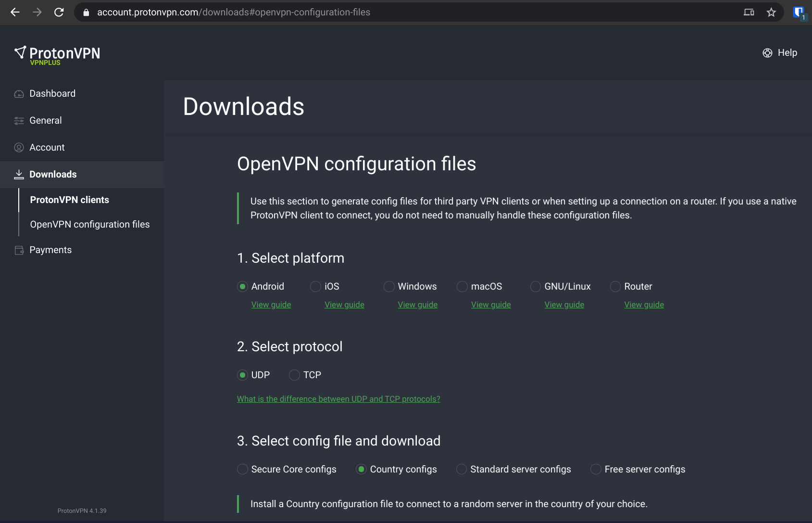Select GNU/Linux platform radio button

[536, 287]
